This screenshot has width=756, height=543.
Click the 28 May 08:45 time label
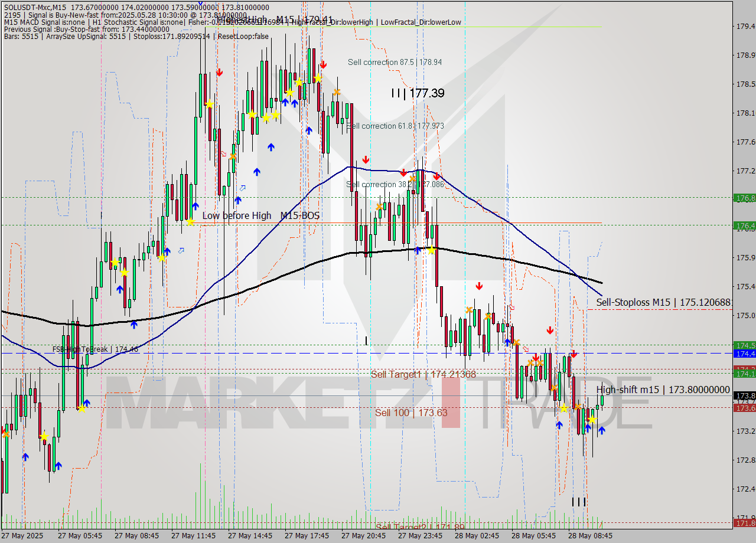(591, 536)
